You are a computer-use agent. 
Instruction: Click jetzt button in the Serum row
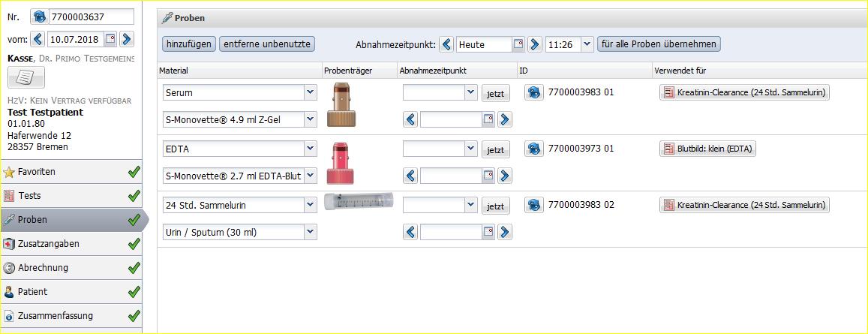495,94
